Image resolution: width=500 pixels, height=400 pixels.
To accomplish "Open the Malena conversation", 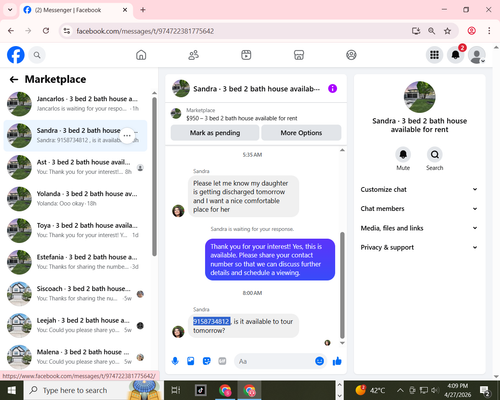I will [x=76, y=357].
